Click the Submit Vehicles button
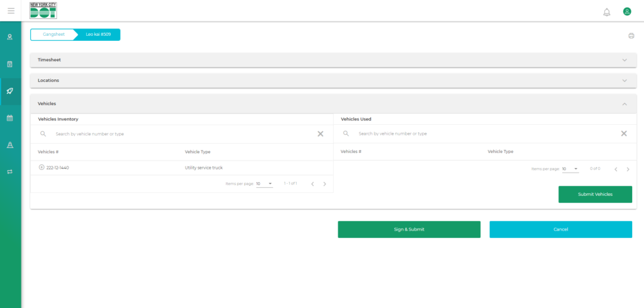Viewport: 644px width, 308px height. click(x=595, y=194)
